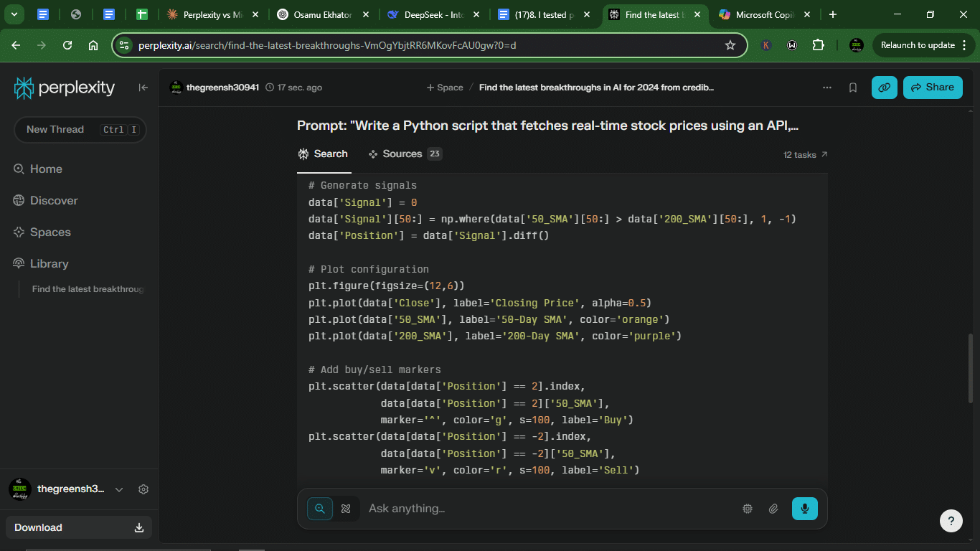This screenshot has height=551, width=980.
Task: Click the Share button
Action: [x=933, y=88]
